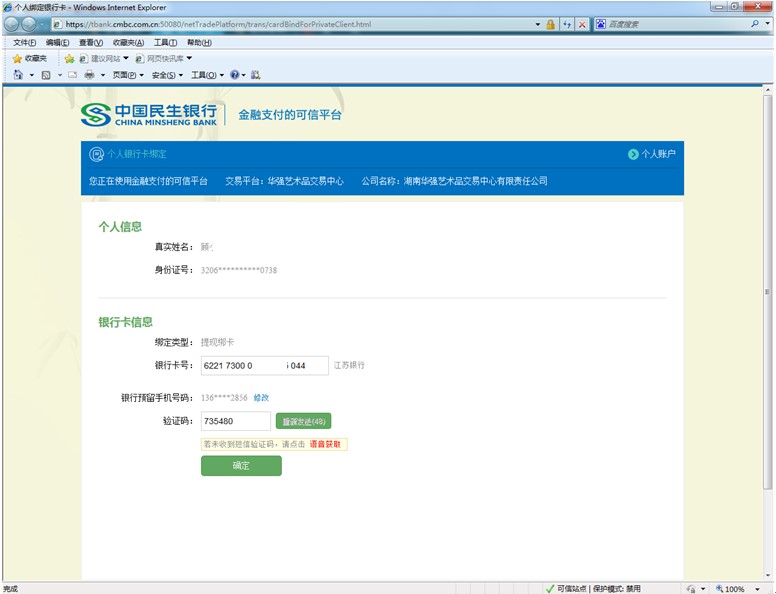This screenshot has height=594, width=776.
Task: Expand the 安全(S) dropdown menu
Action: [x=167, y=75]
